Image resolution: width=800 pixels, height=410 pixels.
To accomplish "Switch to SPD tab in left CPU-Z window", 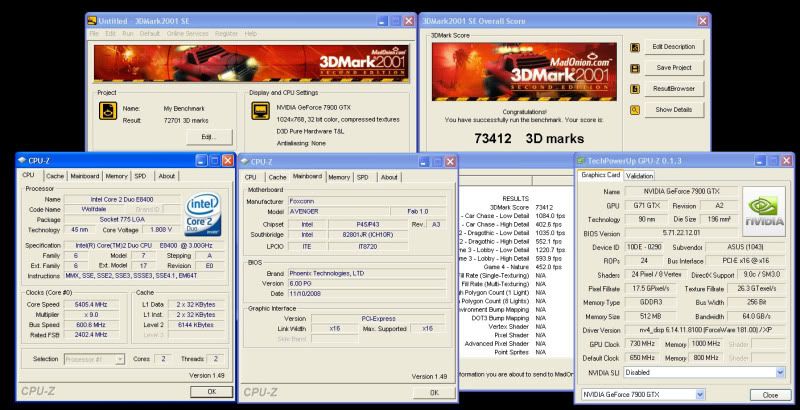I will click(141, 176).
